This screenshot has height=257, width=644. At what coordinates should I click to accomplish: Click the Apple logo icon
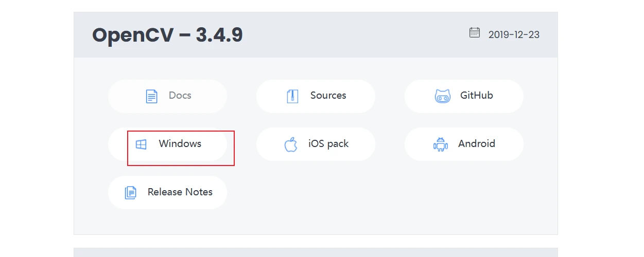click(291, 144)
